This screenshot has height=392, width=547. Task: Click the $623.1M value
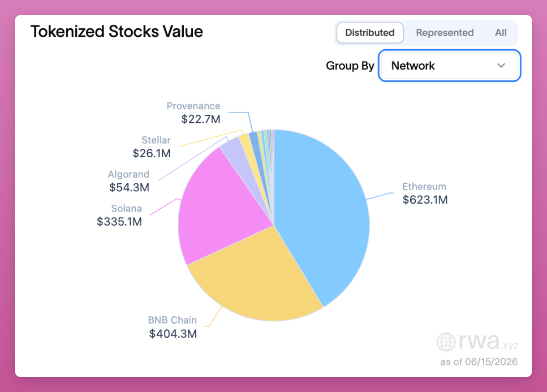coord(425,200)
